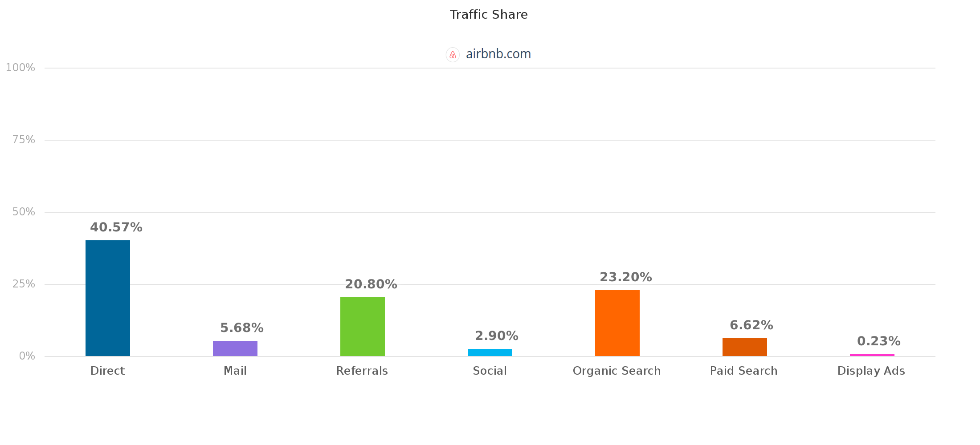980x445 pixels.
Task: Click the Referrals axis label
Action: click(362, 371)
